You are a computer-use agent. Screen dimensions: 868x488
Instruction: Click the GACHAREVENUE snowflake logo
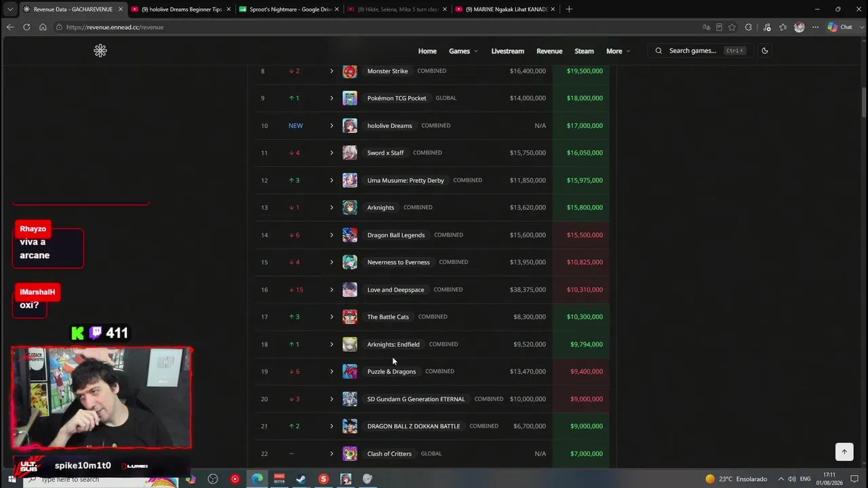coord(100,51)
